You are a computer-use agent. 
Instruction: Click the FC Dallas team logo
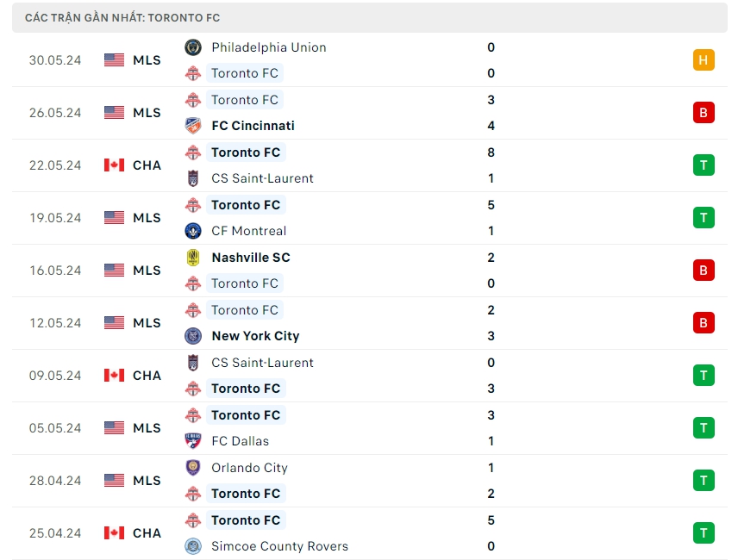click(193, 441)
